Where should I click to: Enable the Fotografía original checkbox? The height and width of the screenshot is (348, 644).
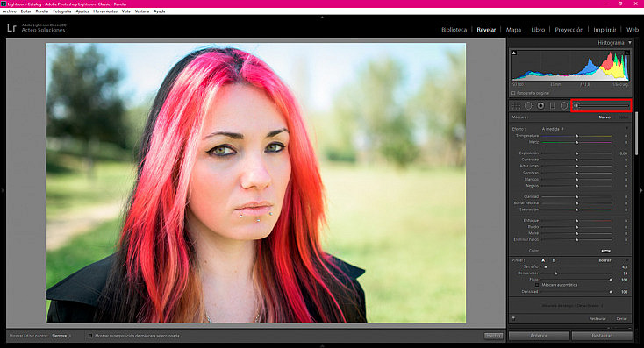[513, 93]
